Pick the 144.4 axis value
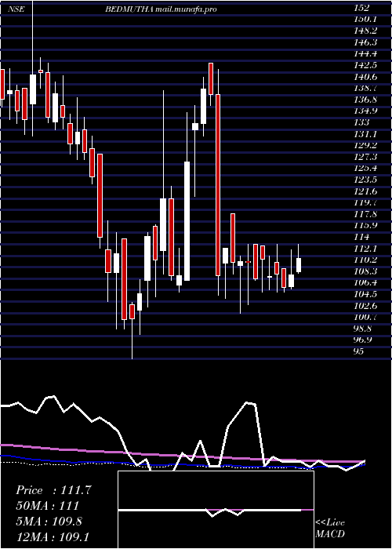Image resolution: width=392 pixels, height=549 pixels. click(365, 54)
